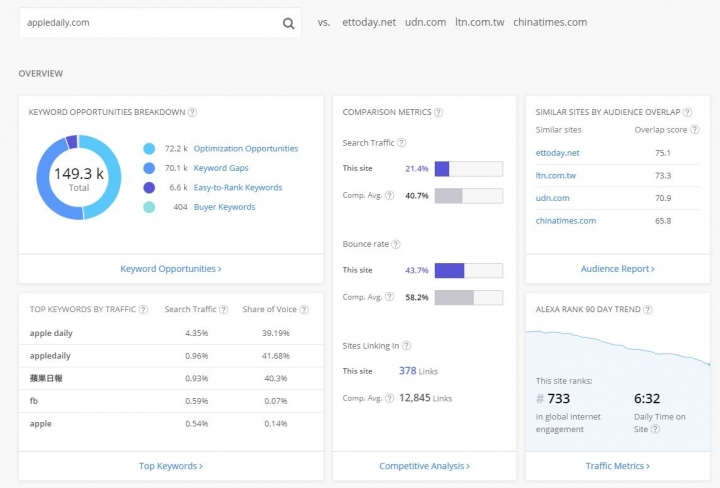Open the Traffic Metrics link
This screenshot has width=720, height=488.
coord(618,466)
